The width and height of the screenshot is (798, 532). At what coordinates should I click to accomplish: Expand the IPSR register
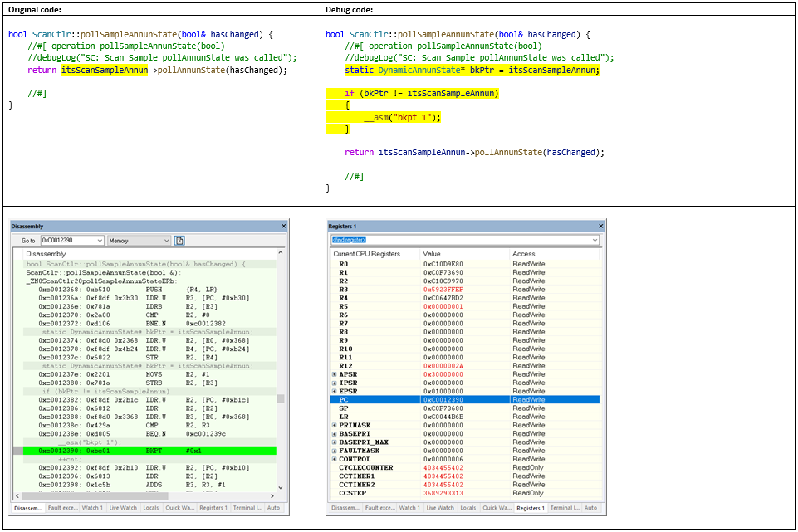(335, 383)
